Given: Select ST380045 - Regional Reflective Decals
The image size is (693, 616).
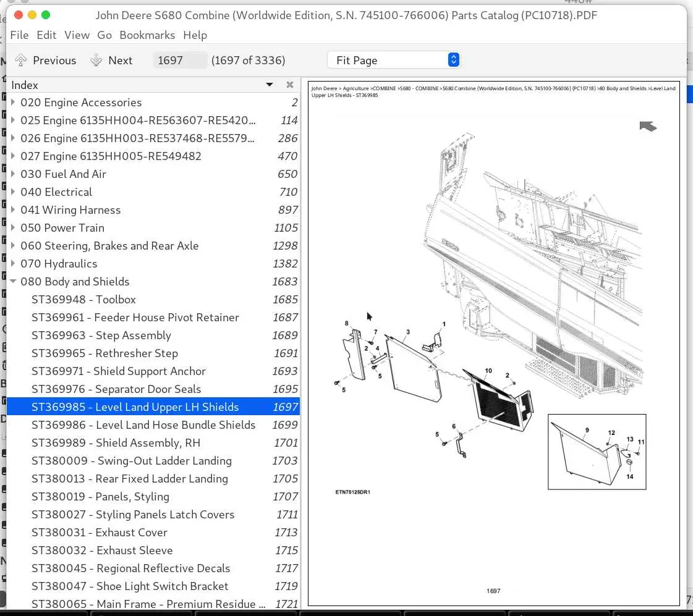Looking at the screenshot, I should click(153, 568).
